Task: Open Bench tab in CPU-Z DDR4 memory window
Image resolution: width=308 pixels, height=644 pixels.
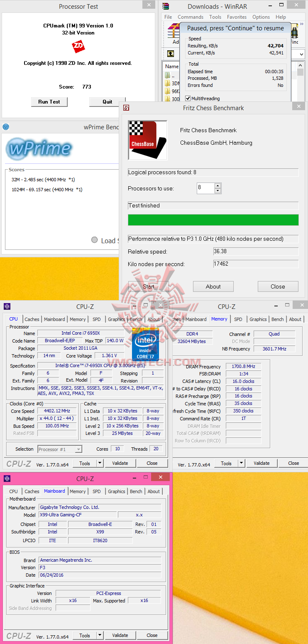Action: pos(278,319)
